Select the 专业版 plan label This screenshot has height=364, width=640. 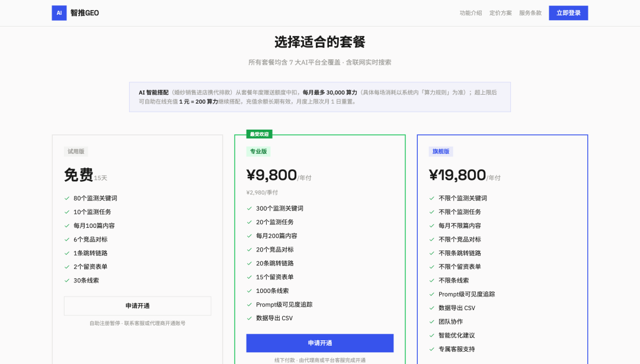[x=258, y=152]
